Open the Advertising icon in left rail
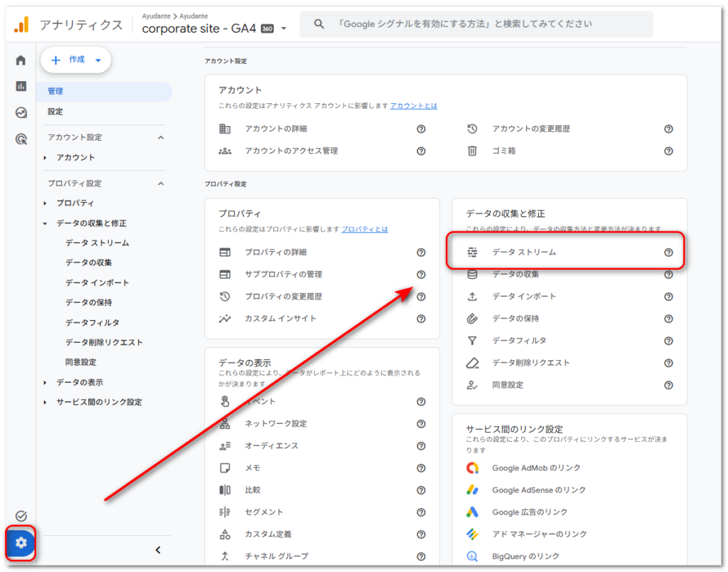Image resolution: width=728 pixels, height=572 pixels. tap(21, 139)
